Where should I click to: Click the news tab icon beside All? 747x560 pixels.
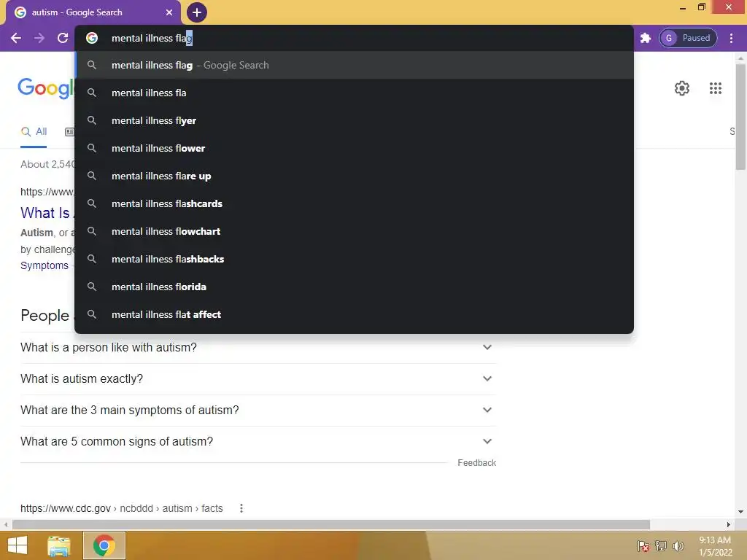click(x=69, y=132)
